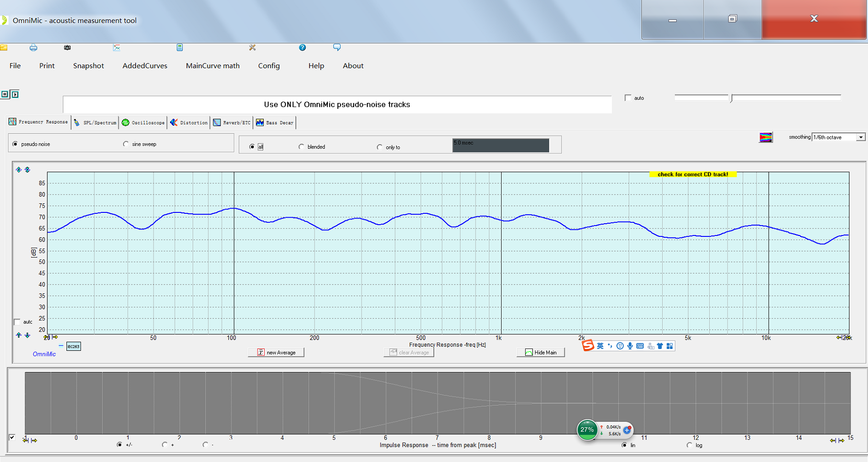Enable the auto checkbox near the level slider
This screenshot has height=462, width=868.
(x=628, y=98)
